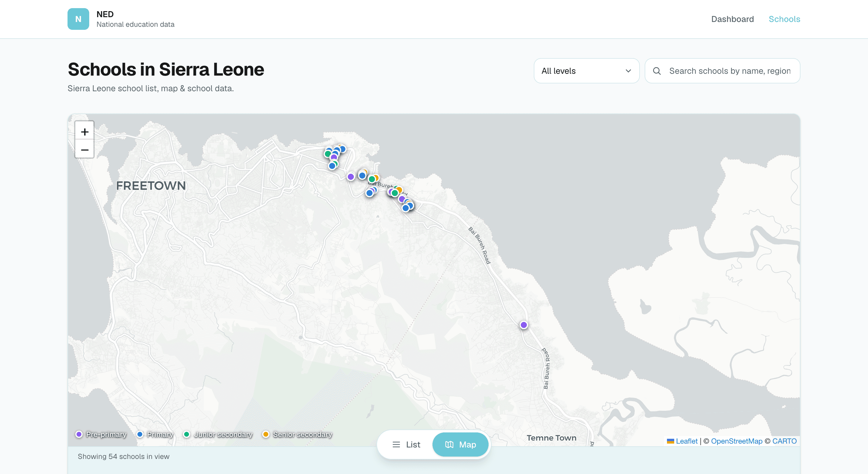Switch to Map view

tap(460, 444)
